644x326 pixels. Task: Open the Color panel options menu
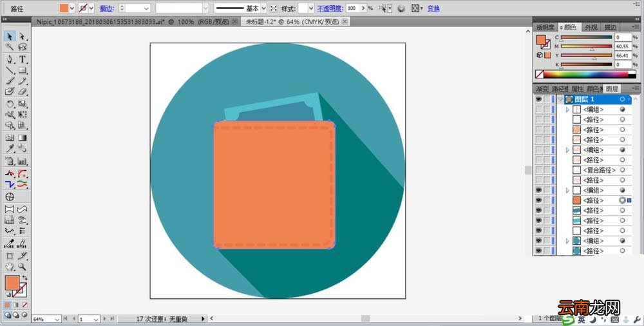pyautogui.click(x=635, y=26)
